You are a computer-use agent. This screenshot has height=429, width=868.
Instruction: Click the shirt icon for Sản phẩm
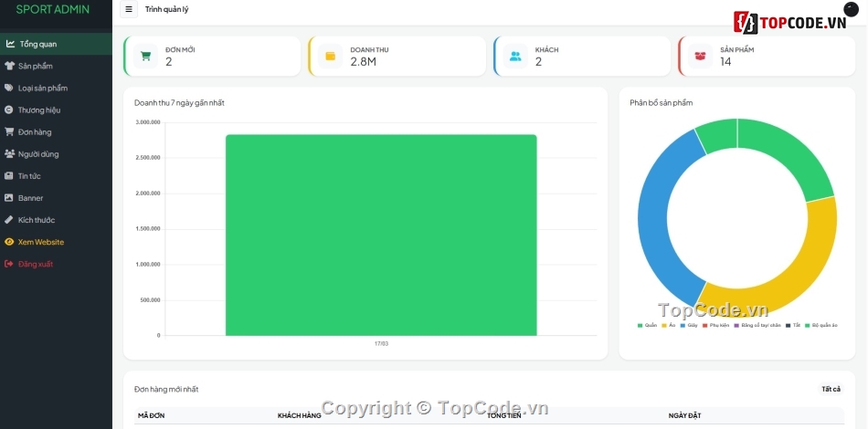point(9,66)
